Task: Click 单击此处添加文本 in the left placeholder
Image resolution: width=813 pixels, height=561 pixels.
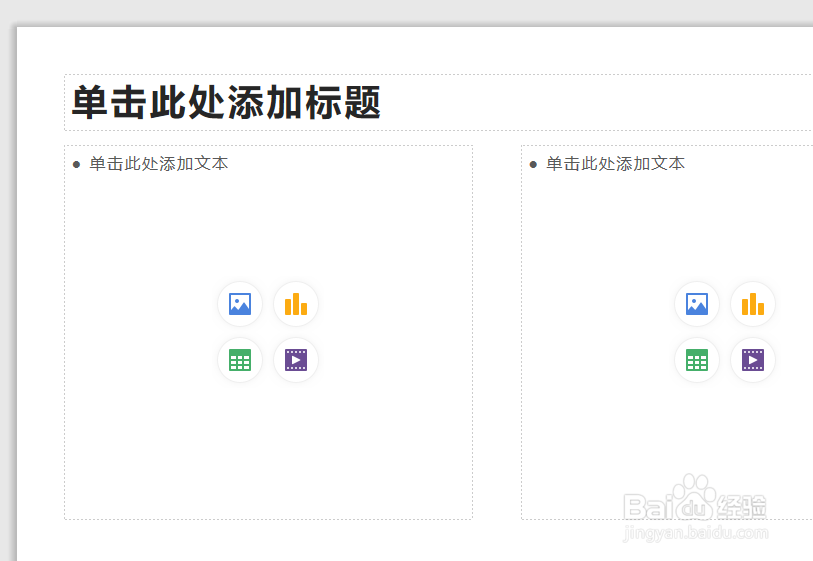Action: [159, 164]
